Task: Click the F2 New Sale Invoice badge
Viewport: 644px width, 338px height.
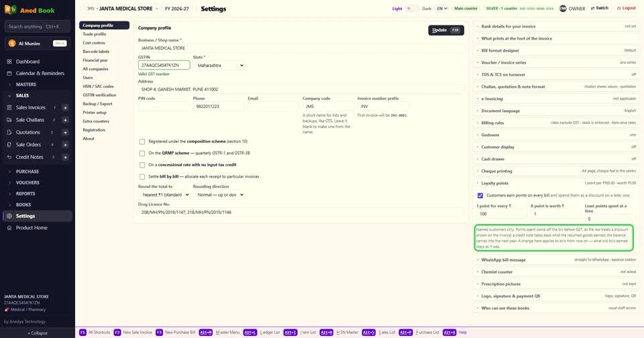Action: [x=117, y=332]
